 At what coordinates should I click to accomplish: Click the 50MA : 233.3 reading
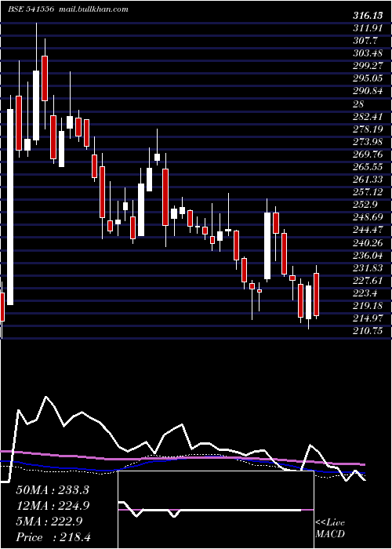click(x=53, y=490)
